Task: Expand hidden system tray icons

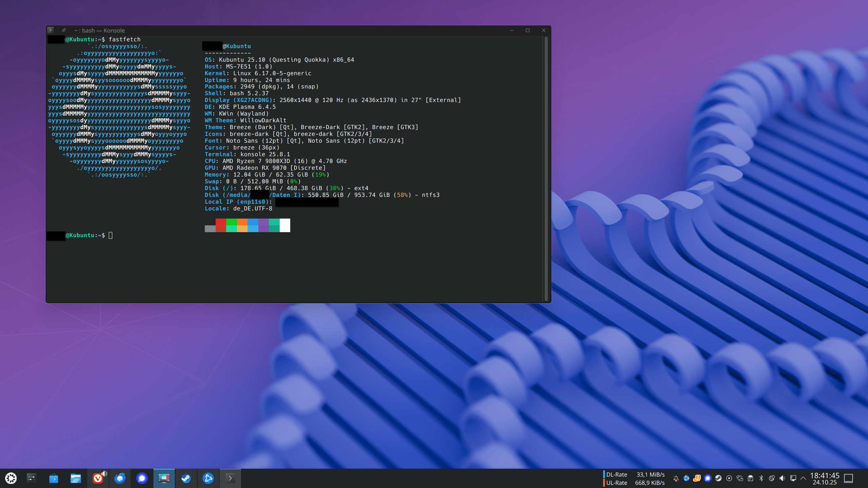Action: [x=803, y=478]
